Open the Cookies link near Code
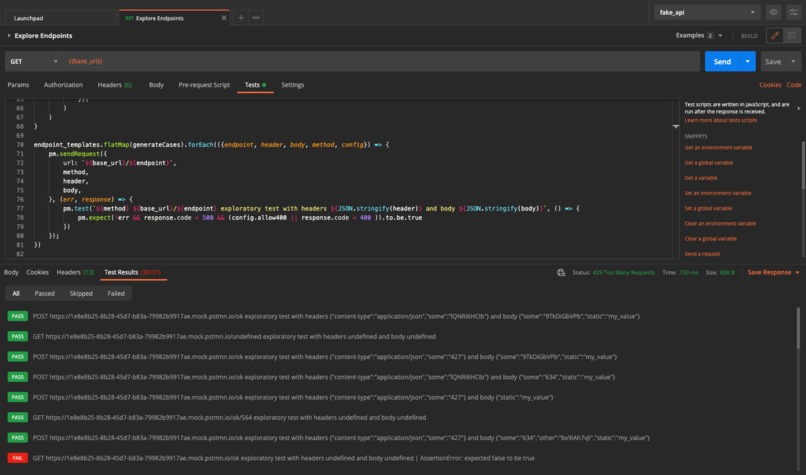 click(x=770, y=85)
